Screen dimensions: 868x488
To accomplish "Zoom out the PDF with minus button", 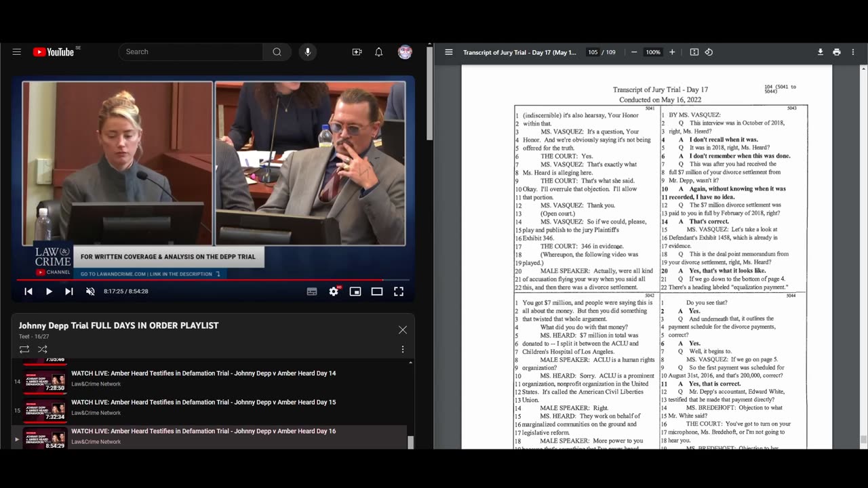I will coord(634,52).
